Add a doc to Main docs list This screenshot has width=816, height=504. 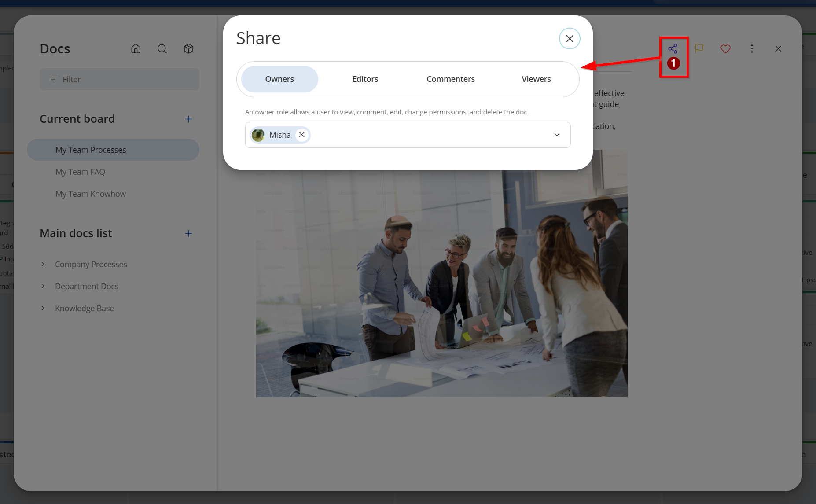pos(188,233)
